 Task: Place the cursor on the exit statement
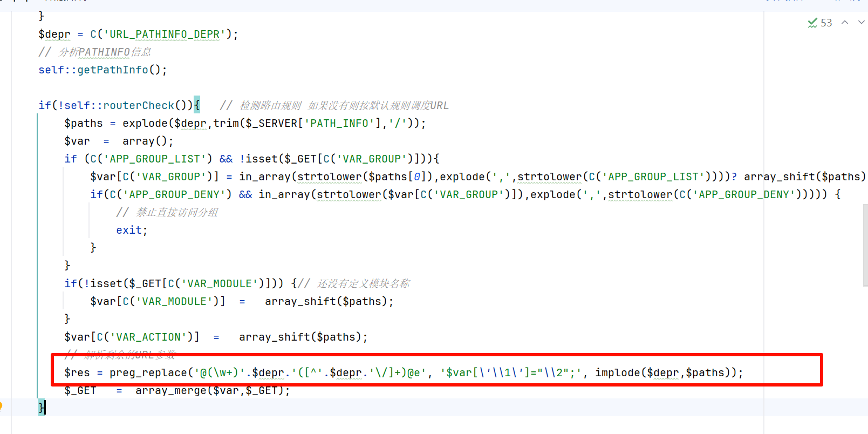(x=129, y=230)
